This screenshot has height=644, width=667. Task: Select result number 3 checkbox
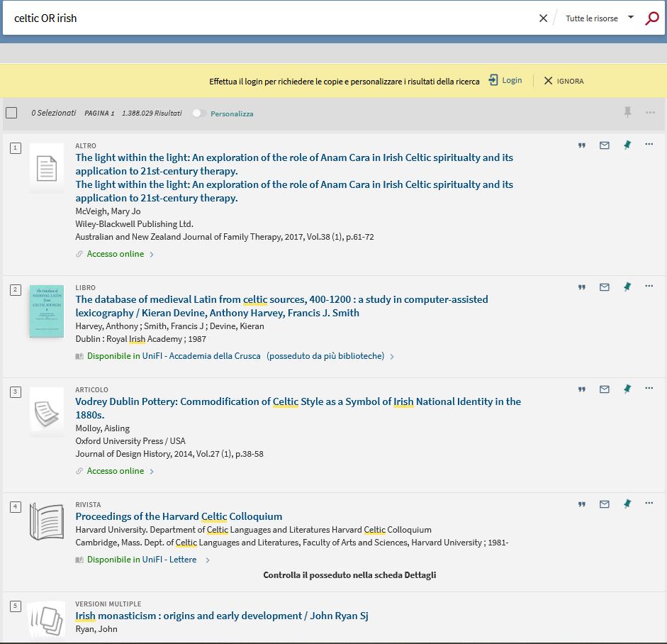pyautogui.click(x=16, y=392)
